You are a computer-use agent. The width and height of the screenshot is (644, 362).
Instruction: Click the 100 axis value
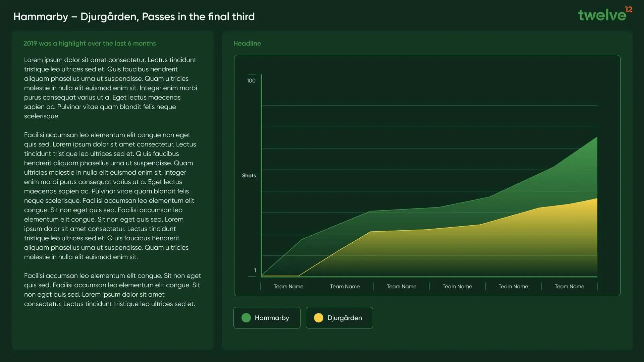pos(251,81)
